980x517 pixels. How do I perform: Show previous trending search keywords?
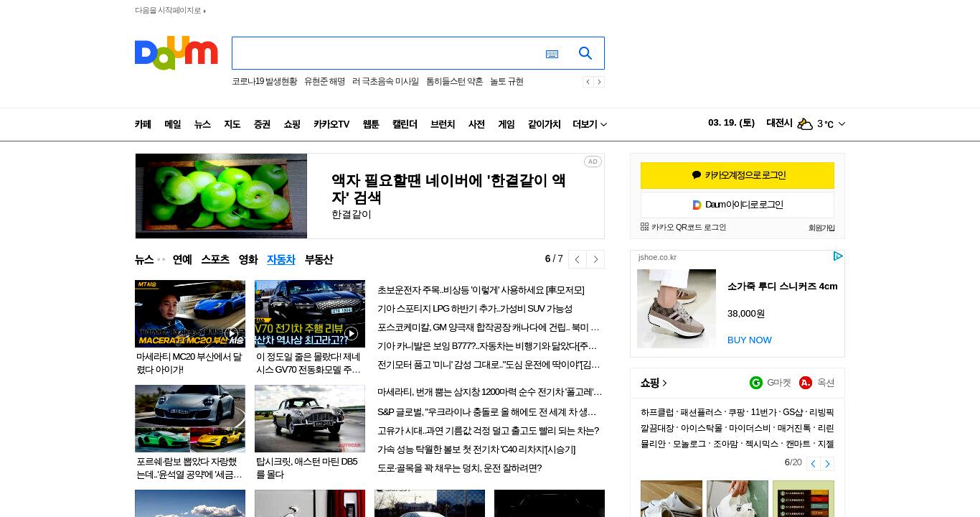tap(588, 82)
